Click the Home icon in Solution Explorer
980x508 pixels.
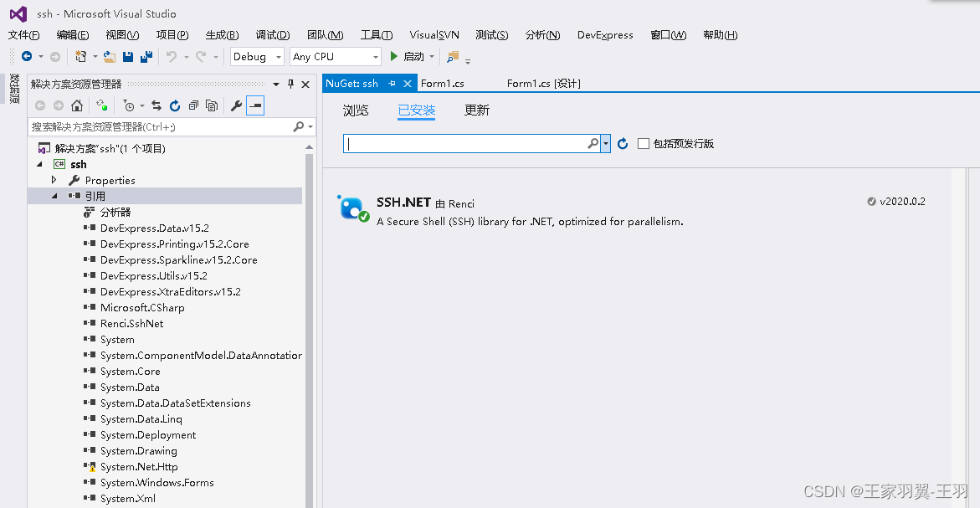77,105
